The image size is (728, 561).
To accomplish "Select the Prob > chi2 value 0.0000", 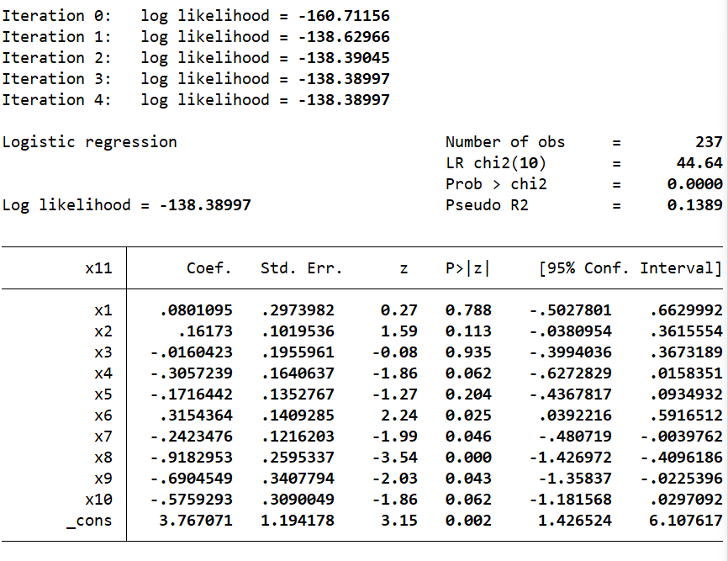I will pyautogui.click(x=694, y=184).
